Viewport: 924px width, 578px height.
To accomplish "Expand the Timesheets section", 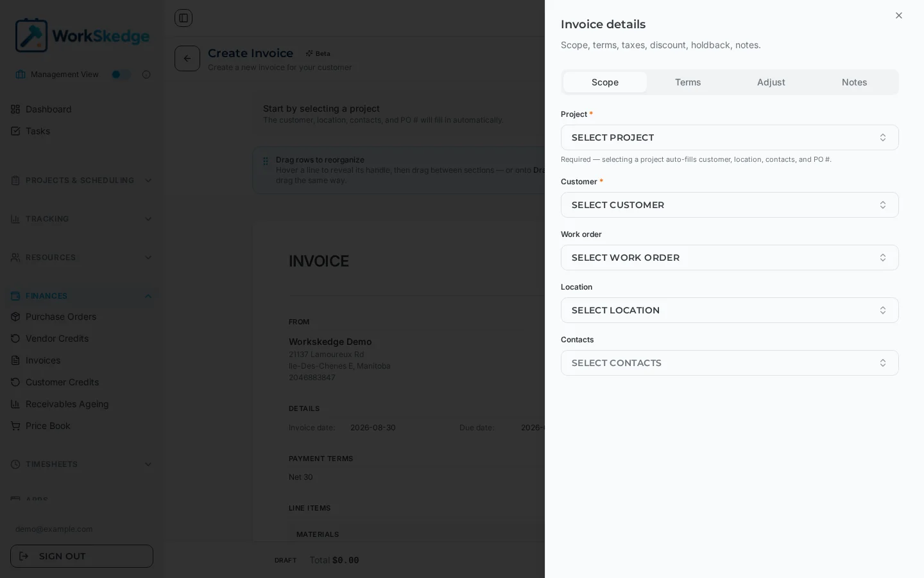I will 81,464.
